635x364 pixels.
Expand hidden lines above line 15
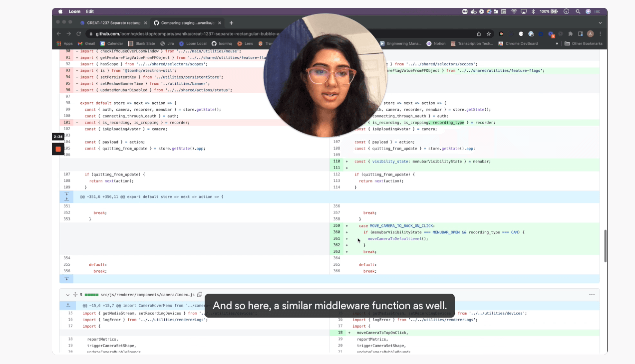pyautogui.click(x=66, y=305)
